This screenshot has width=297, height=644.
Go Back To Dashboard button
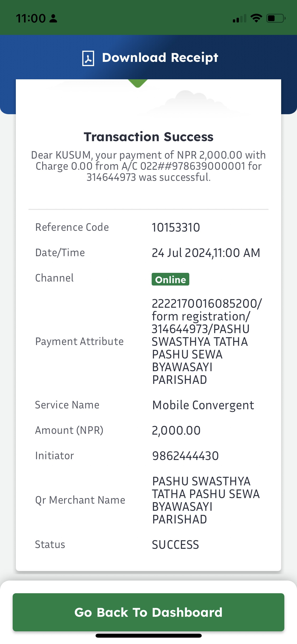148,612
